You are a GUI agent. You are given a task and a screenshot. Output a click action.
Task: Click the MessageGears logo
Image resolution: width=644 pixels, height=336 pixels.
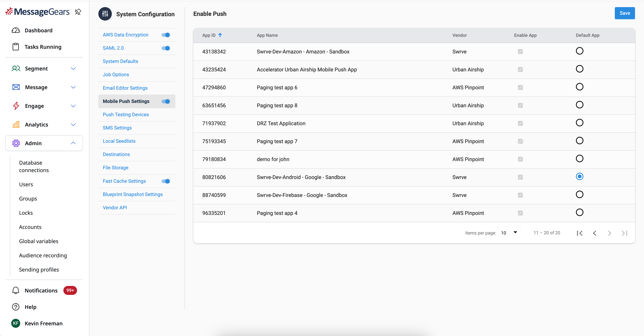coord(38,11)
